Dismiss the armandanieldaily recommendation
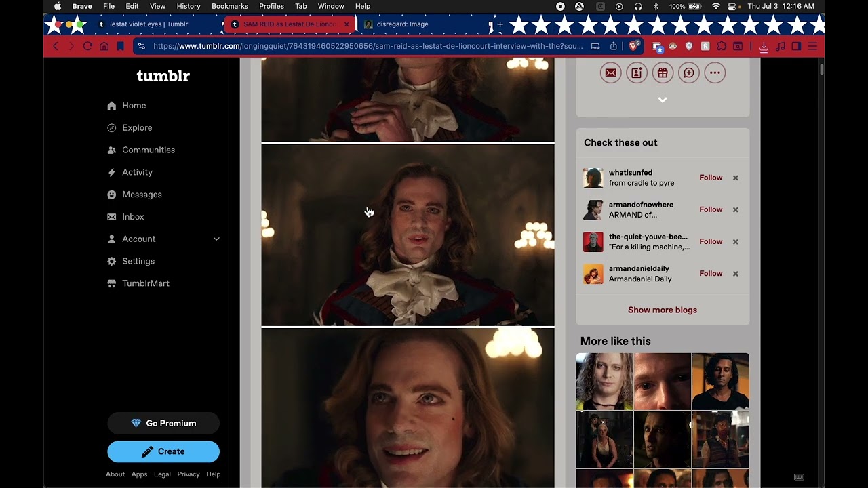The image size is (868, 488). point(735,273)
